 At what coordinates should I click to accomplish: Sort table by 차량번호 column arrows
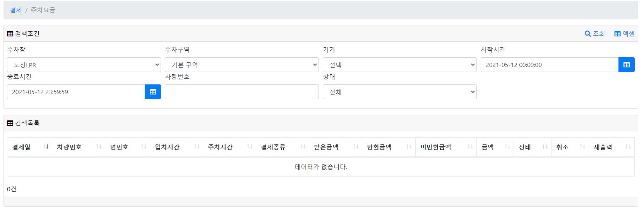click(99, 147)
